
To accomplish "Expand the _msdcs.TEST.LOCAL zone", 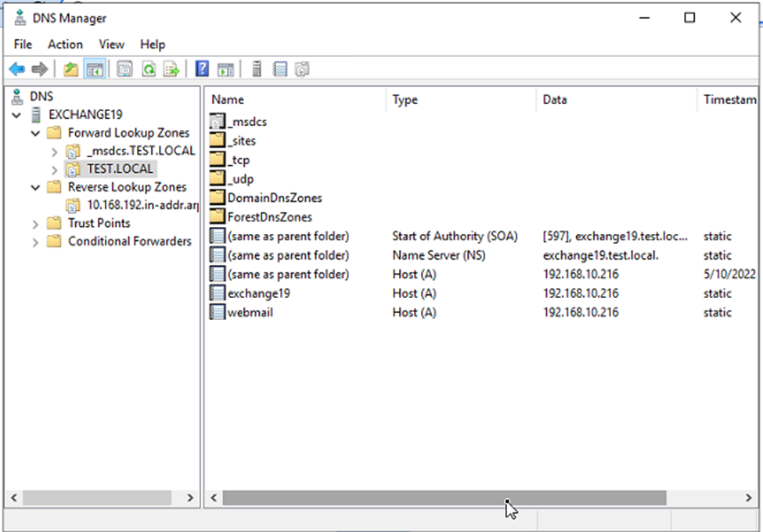I will (x=54, y=151).
